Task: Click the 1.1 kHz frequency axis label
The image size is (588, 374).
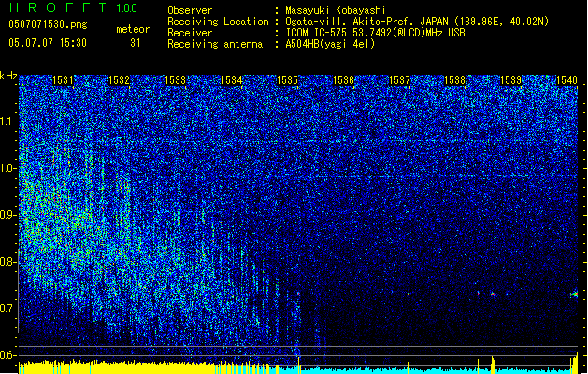Action: coord(8,122)
